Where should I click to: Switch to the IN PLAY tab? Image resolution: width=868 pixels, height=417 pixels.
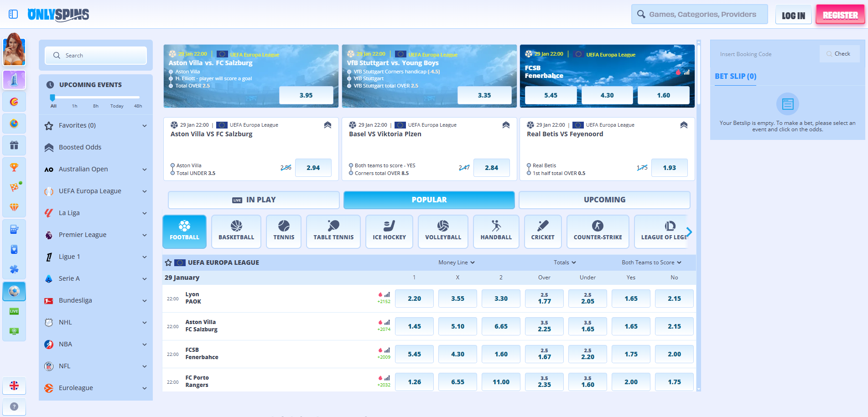[x=254, y=200]
